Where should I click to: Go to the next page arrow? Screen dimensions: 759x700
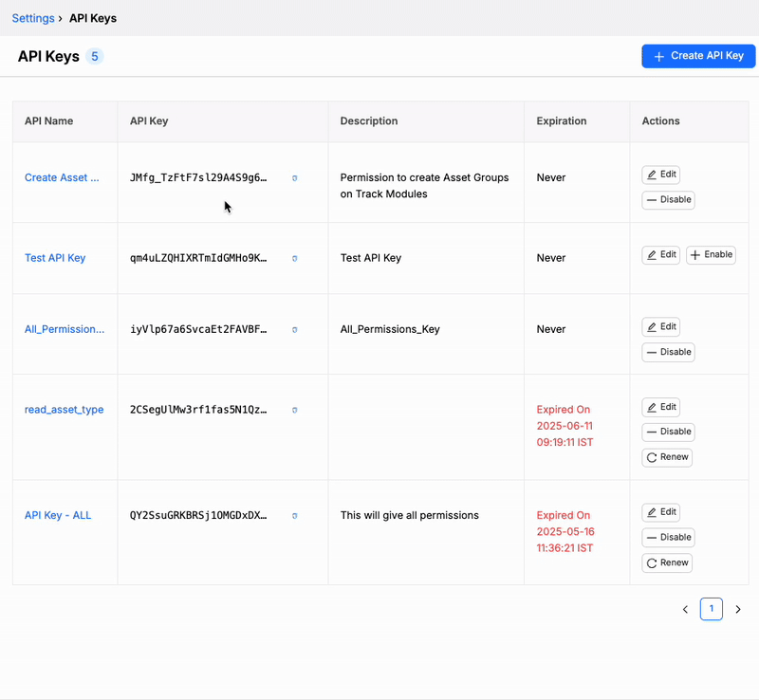click(x=738, y=610)
